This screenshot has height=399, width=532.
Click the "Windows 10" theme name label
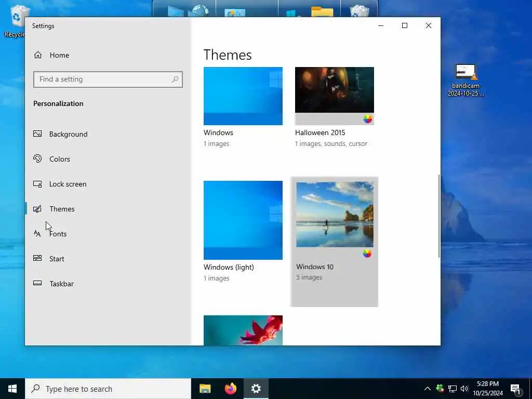pos(315,267)
